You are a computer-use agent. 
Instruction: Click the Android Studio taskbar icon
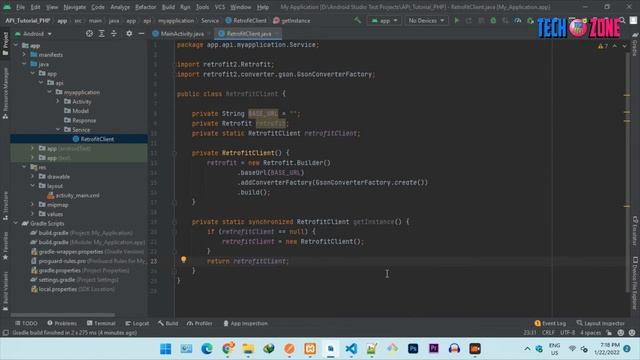point(331,349)
